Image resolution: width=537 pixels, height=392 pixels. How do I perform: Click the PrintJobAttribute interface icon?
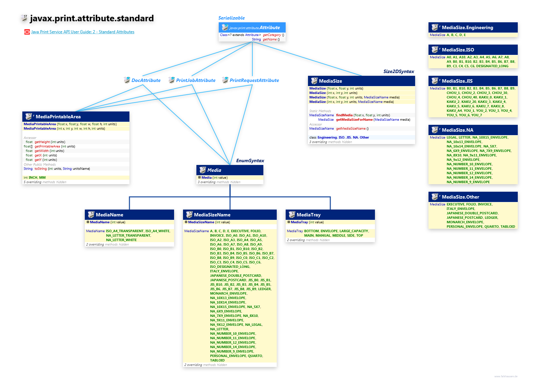pyautogui.click(x=171, y=80)
